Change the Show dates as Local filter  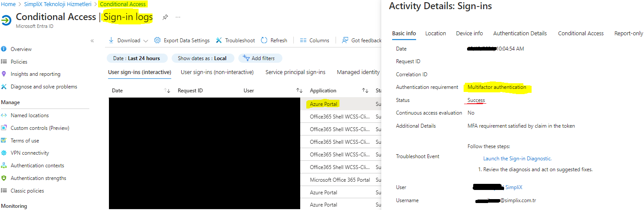point(202,58)
